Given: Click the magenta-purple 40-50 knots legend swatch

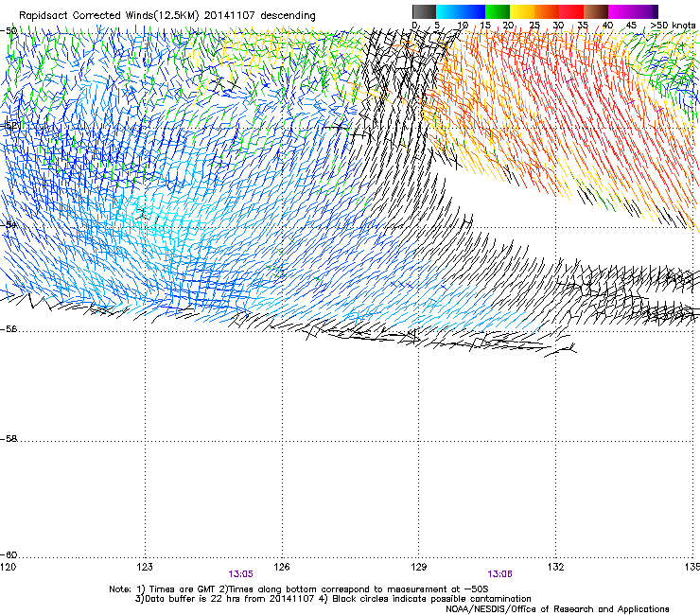Looking at the screenshot, I should 633,11.
